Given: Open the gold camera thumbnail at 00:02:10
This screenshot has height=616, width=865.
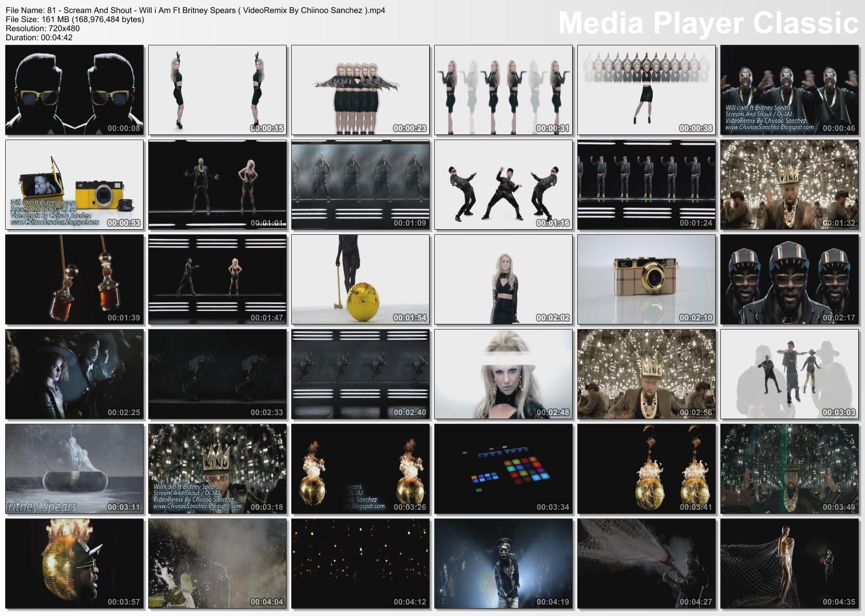Looking at the screenshot, I should click(645, 278).
